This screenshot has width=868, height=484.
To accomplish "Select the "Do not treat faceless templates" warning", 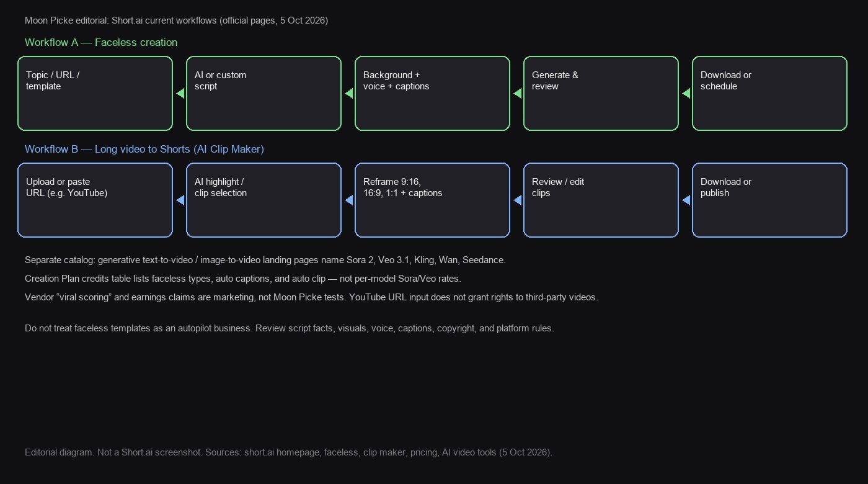I will (x=290, y=328).
